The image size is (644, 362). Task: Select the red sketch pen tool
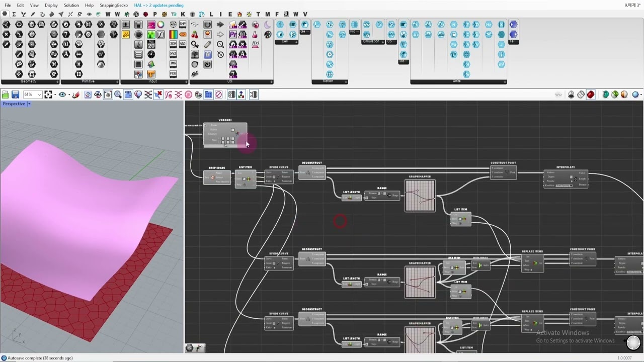76,95
